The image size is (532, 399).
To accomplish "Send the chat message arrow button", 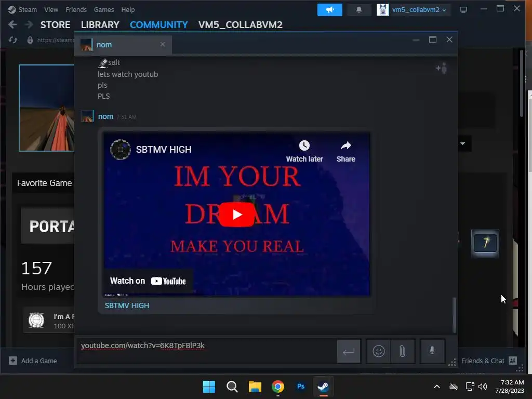I will pyautogui.click(x=349, y=351).
